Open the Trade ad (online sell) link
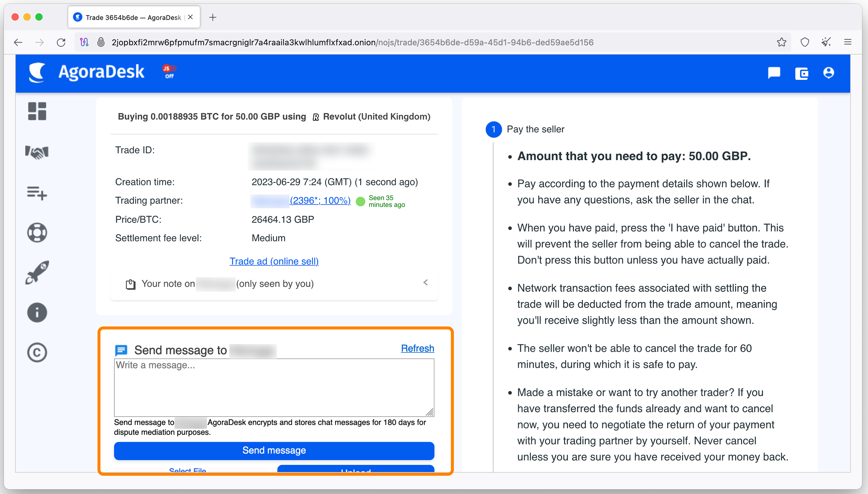Image resolution: width=868 pixels, height=494 pixels. coord(274,261)
